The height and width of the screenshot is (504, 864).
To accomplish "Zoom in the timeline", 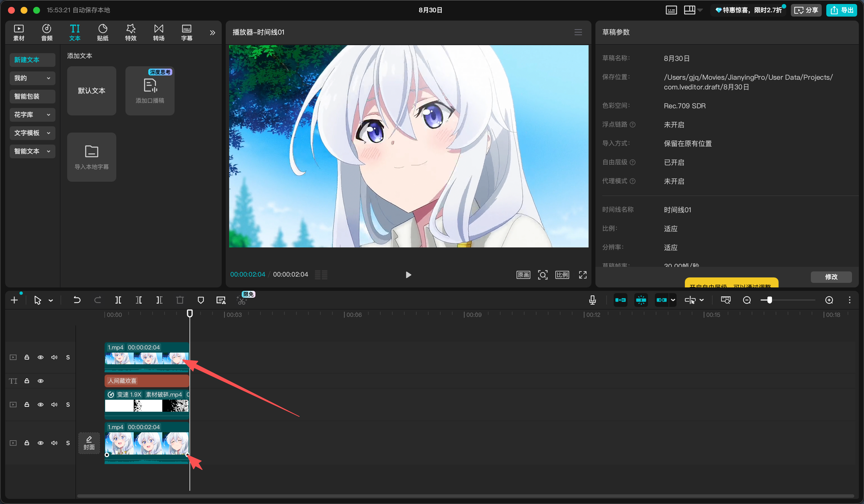I will 829,300.
